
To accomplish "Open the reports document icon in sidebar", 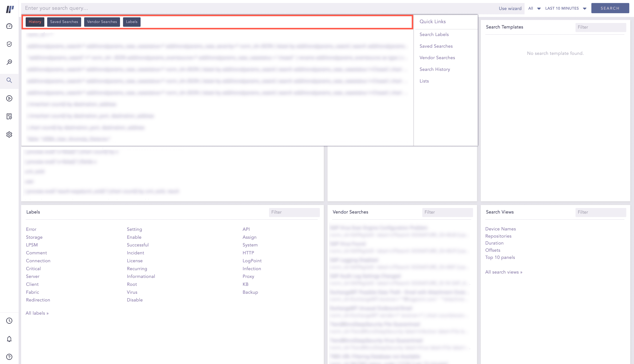I will 9,116.
